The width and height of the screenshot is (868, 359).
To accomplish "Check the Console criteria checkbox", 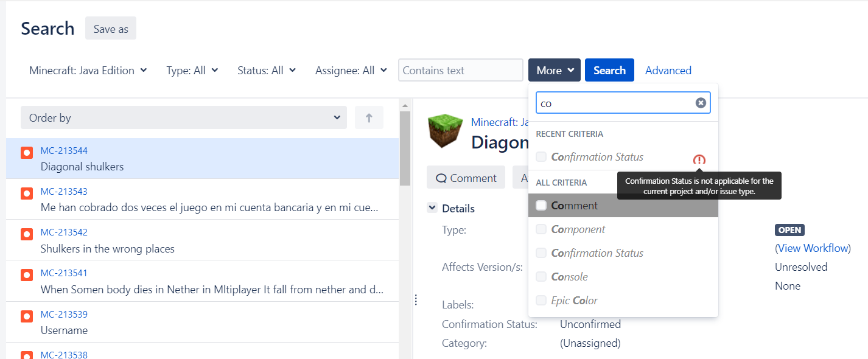I will [541, 277].
